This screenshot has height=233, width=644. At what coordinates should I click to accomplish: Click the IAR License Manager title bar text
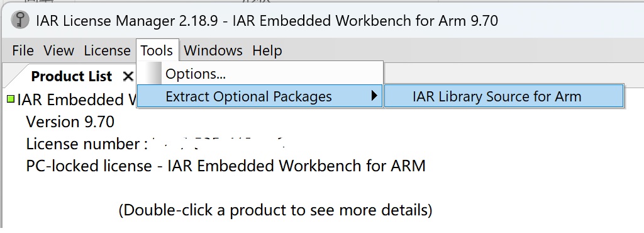click(x=267, y=20)
